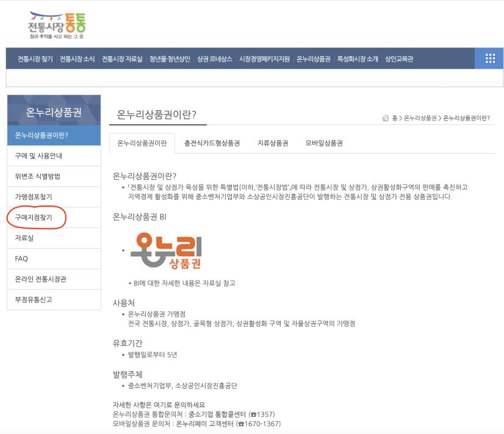Screen dimensions: 504x434
Task: Switch to 모바일상품권 tab
Action: coord(324,143)
